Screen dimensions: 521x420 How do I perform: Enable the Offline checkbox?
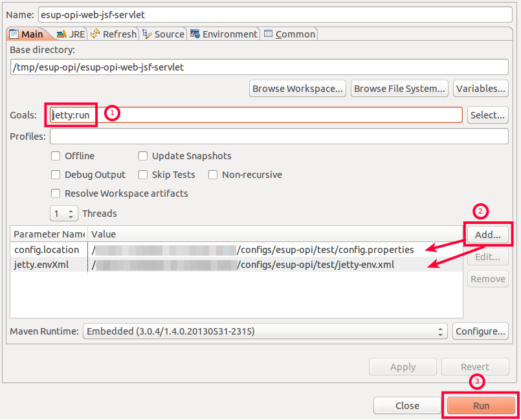(x=56, y=156)
